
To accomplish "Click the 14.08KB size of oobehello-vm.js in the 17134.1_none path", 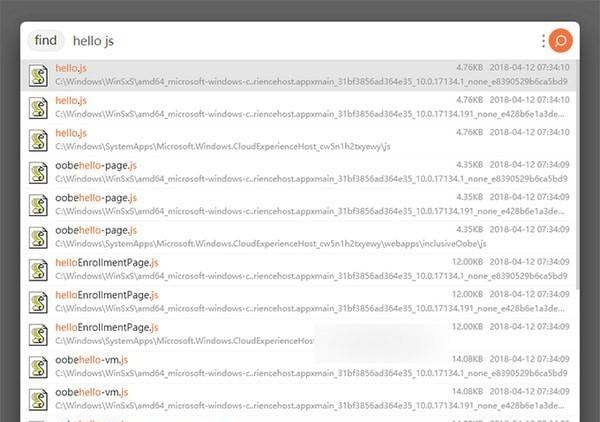I will (x=468, y=359).
